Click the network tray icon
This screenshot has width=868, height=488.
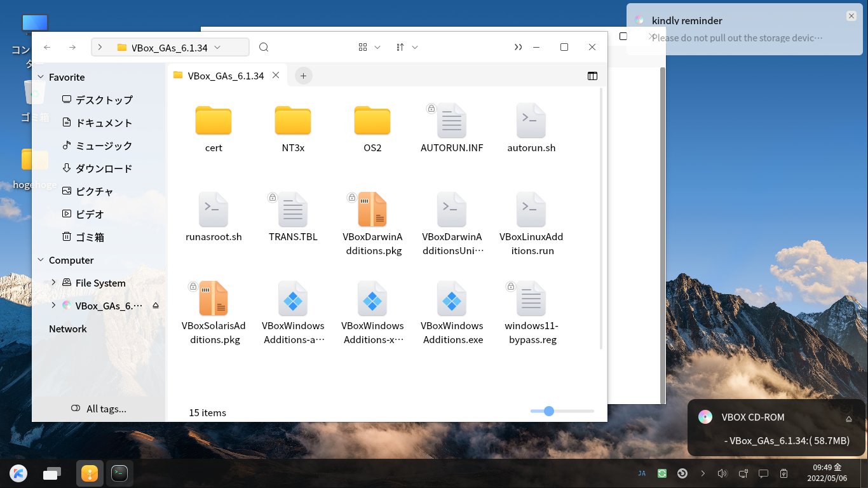(x=743, y=473)
